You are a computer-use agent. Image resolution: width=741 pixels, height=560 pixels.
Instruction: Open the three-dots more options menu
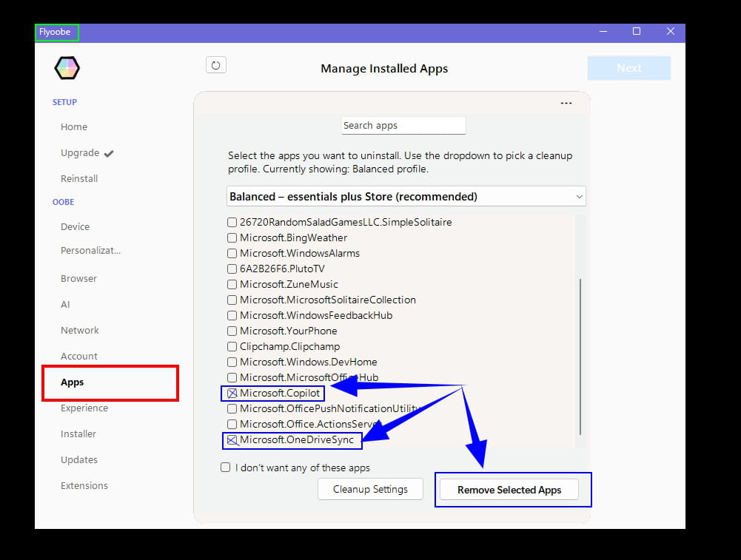(x=566, y=103)
